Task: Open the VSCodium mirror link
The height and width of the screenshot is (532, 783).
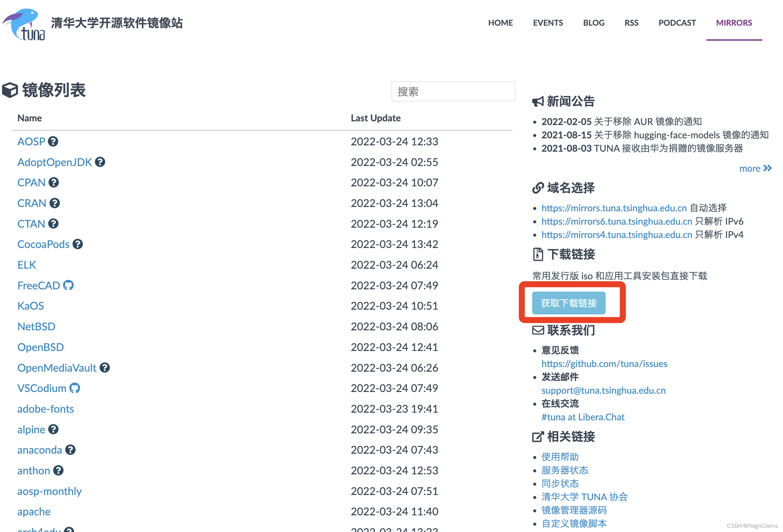Action: pyautogui.click(x=42, y=388)
